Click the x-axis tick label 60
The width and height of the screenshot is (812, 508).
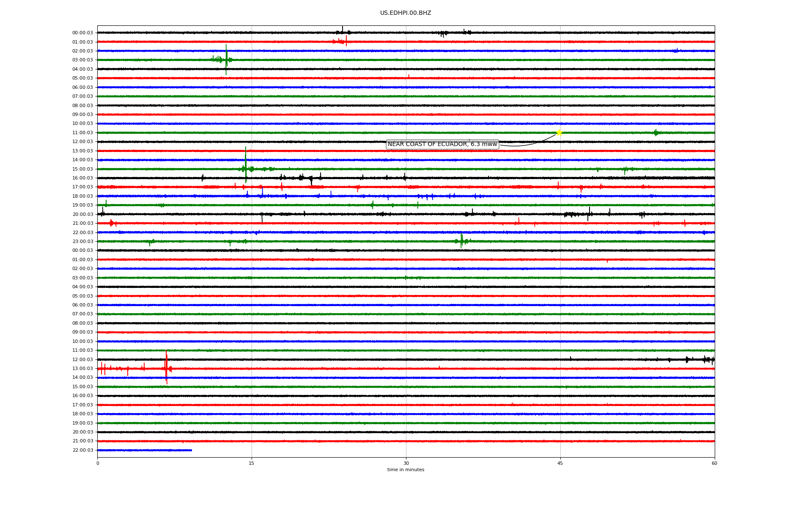[714, 463]
